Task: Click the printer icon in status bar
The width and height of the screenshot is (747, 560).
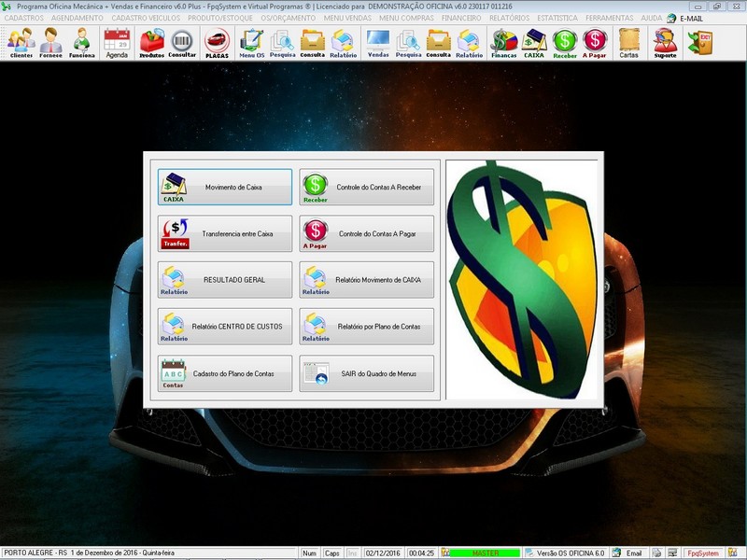Action: [x=657, y=553]
